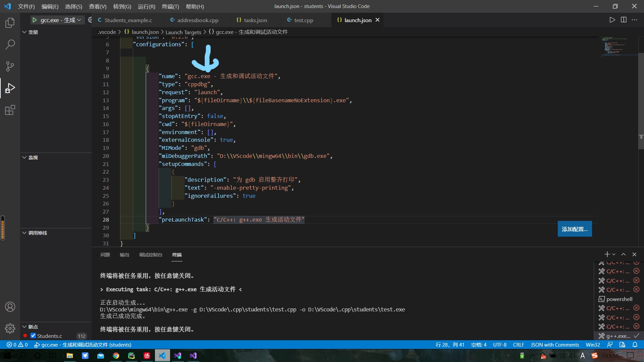Switch to the tasks.json tab

click(x=255, y=20)
